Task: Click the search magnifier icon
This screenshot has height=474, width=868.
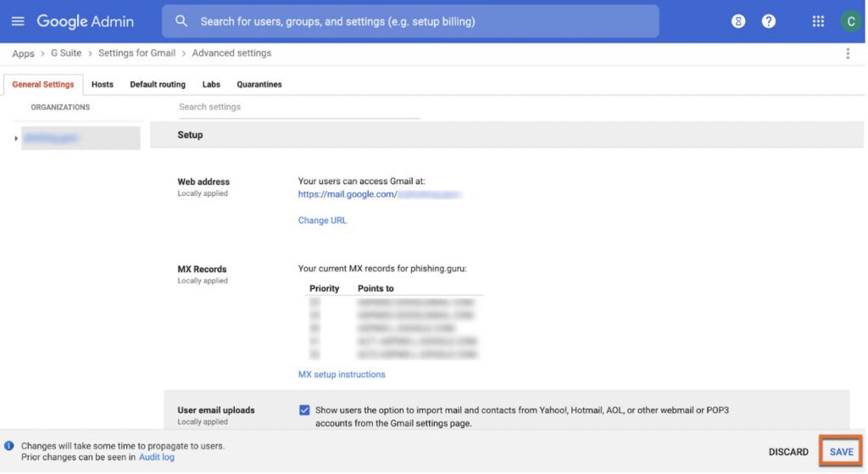Action: pos(181,21)
